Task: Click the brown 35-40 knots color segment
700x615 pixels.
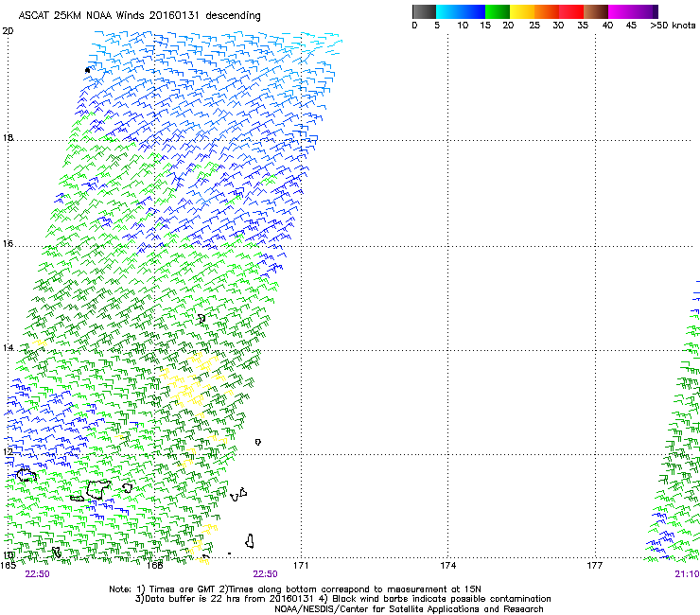Action: pyautogui.click(x=596, y=11)
